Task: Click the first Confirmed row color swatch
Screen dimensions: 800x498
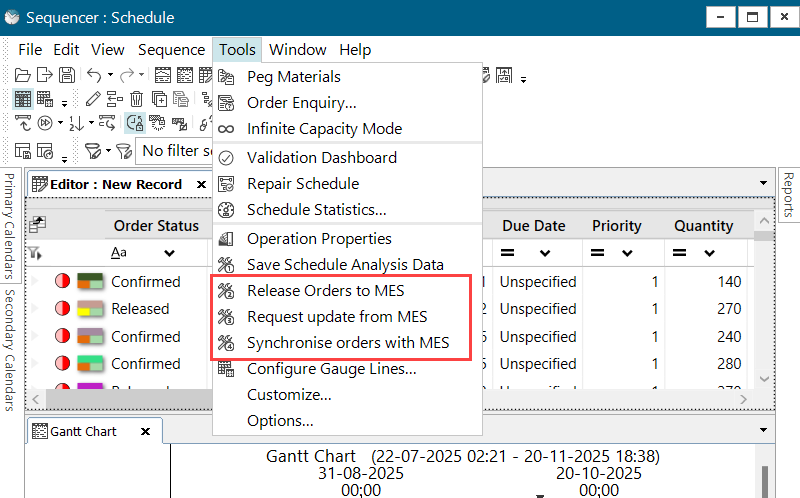Action: (91, 282)
